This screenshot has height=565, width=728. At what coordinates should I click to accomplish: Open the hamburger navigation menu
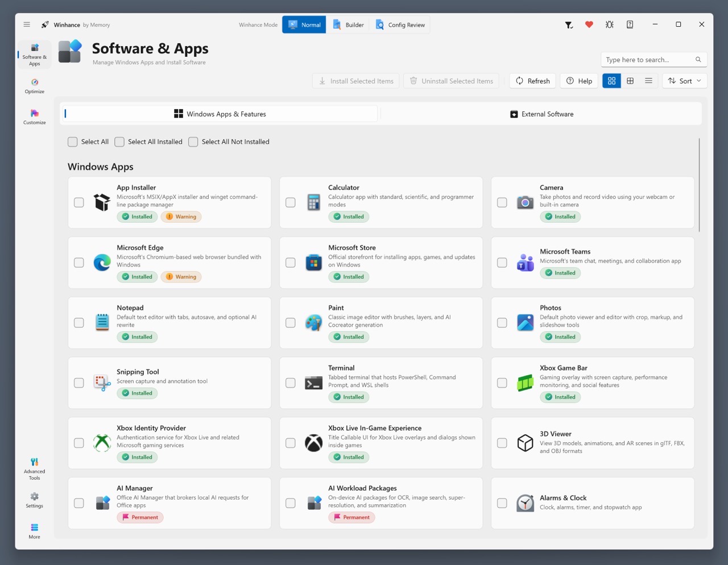[27, 24]
